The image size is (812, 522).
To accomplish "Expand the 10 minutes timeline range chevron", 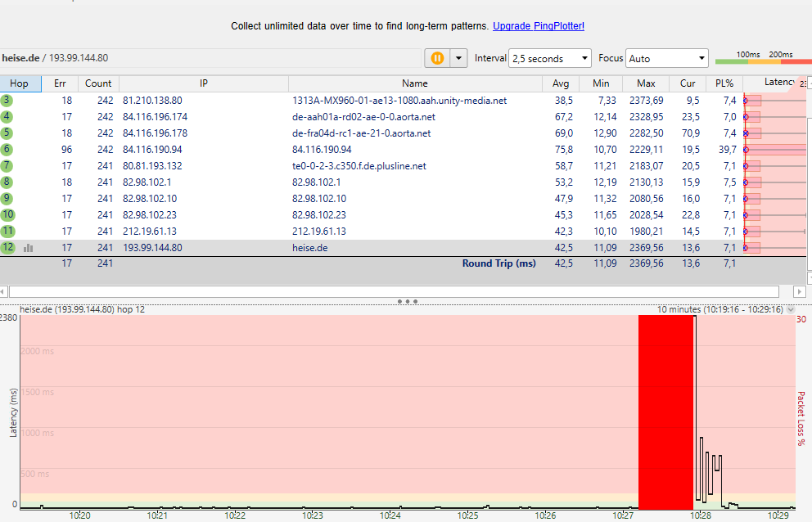I will coord(791,309).
